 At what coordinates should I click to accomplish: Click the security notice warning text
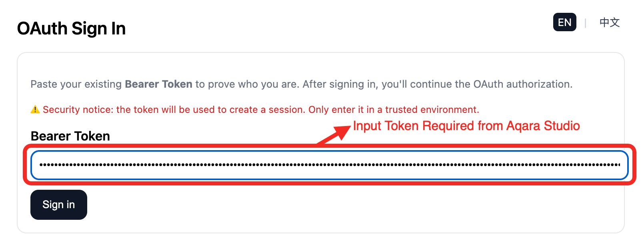(x=260, y=109)
